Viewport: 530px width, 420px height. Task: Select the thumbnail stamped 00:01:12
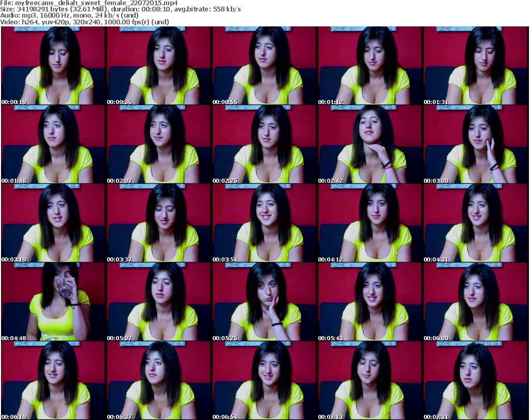[370, 66]
